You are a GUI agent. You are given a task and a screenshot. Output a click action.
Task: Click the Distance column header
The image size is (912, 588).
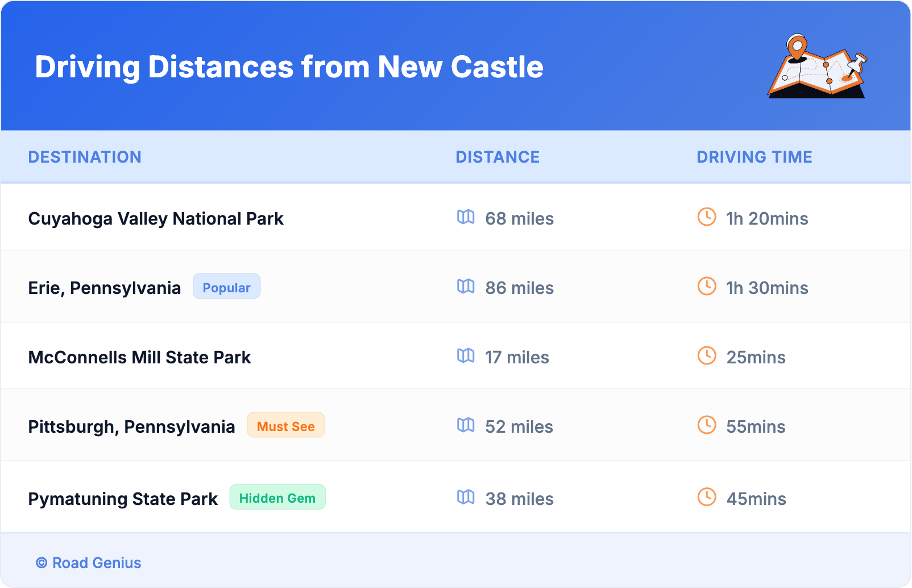(x=498, y=157)
